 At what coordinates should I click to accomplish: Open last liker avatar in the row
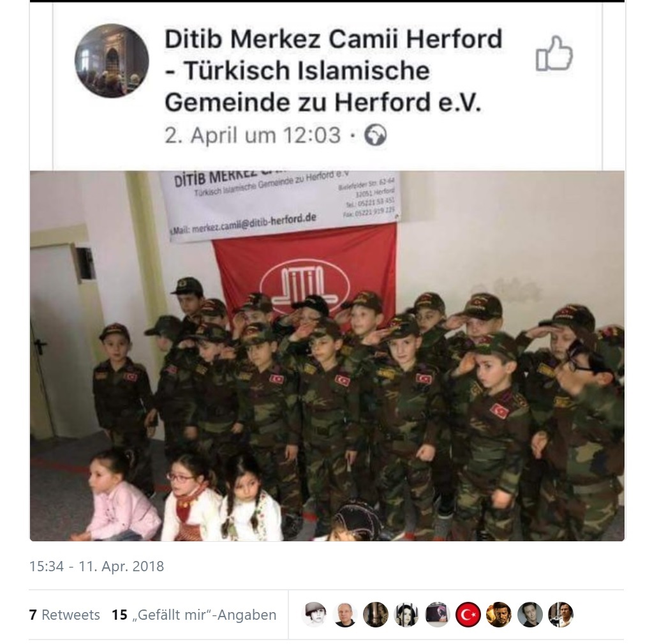coord(561,615)
